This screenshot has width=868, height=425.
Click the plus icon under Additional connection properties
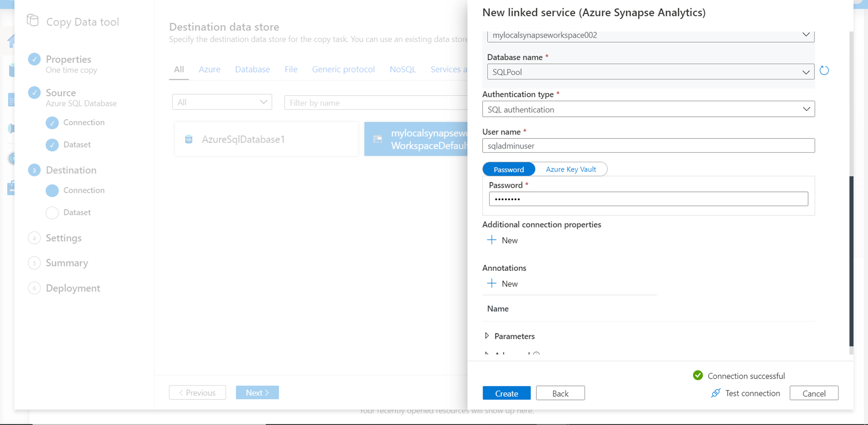[x=492, y=240]
